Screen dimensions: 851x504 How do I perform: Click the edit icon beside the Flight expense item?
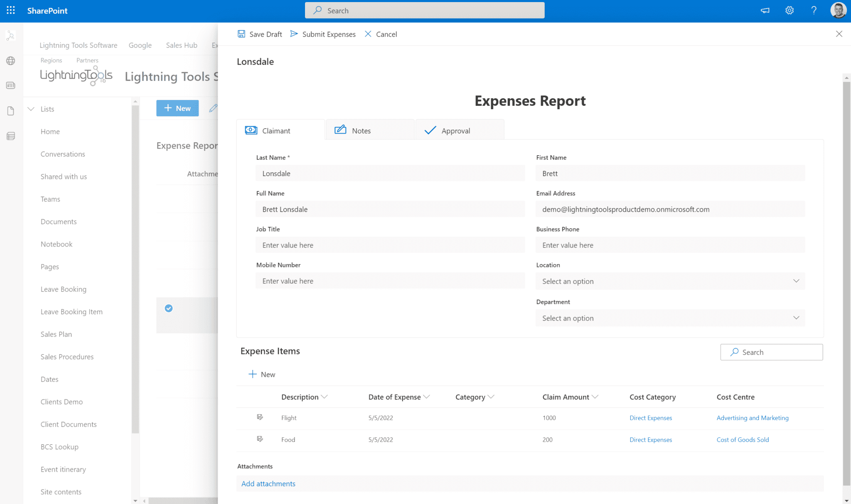[x=260, y=418]
